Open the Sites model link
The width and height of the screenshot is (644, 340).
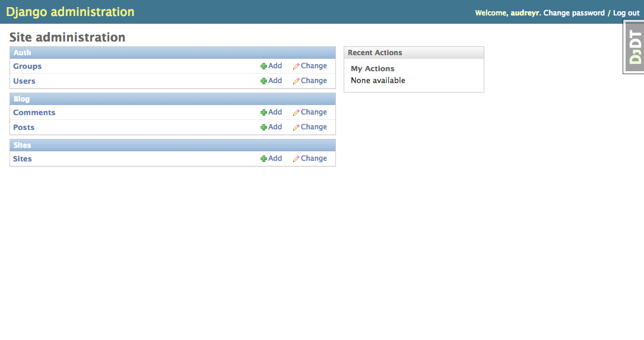23,159
